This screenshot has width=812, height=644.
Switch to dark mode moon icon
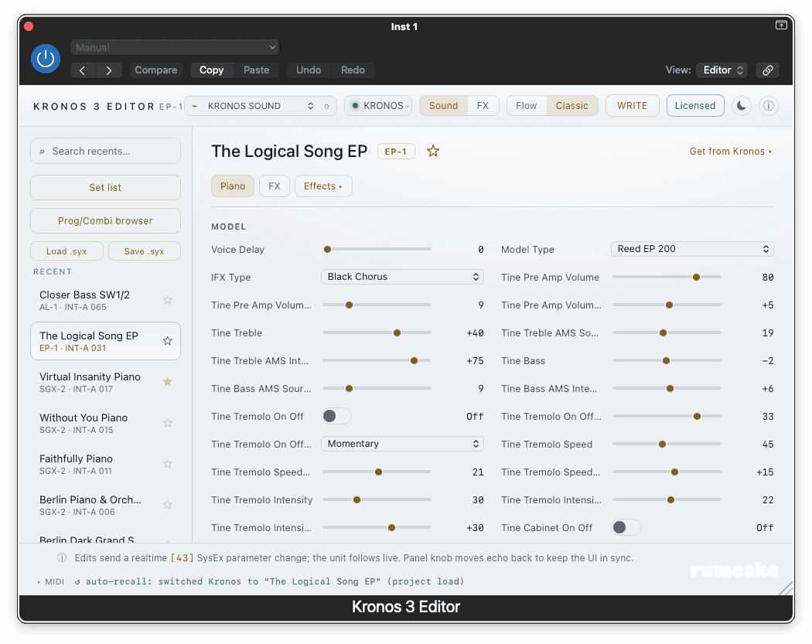point(742,106)
